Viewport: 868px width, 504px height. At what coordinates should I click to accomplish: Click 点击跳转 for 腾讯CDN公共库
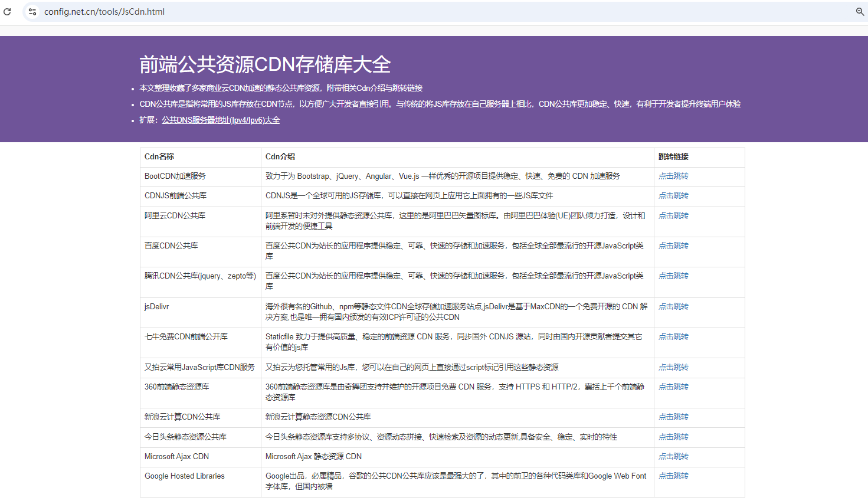(x=673, y=276)
